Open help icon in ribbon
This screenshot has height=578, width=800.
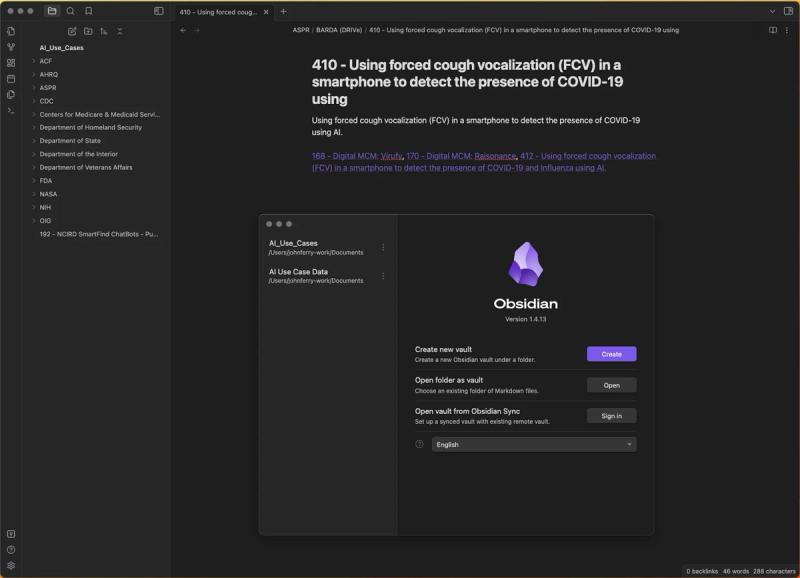coord(11,550)
